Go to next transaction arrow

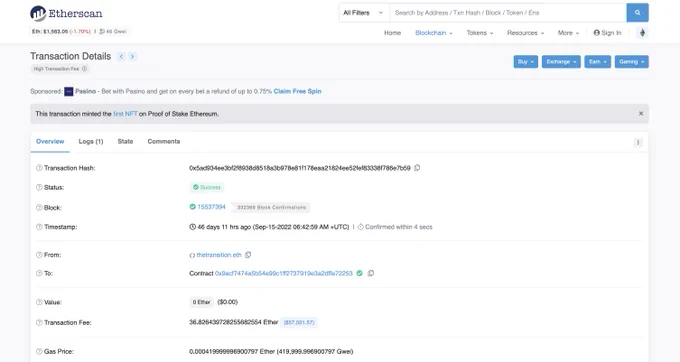click(132, 56)
